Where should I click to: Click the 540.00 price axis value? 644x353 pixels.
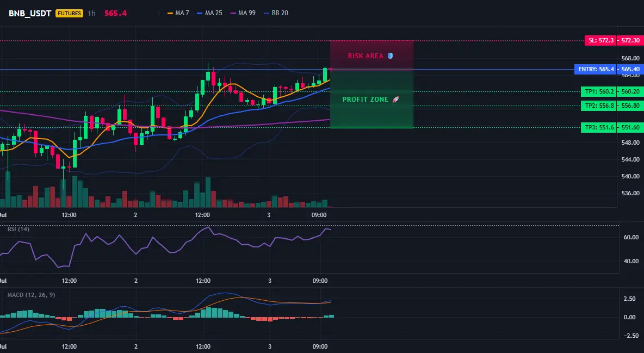630,176
